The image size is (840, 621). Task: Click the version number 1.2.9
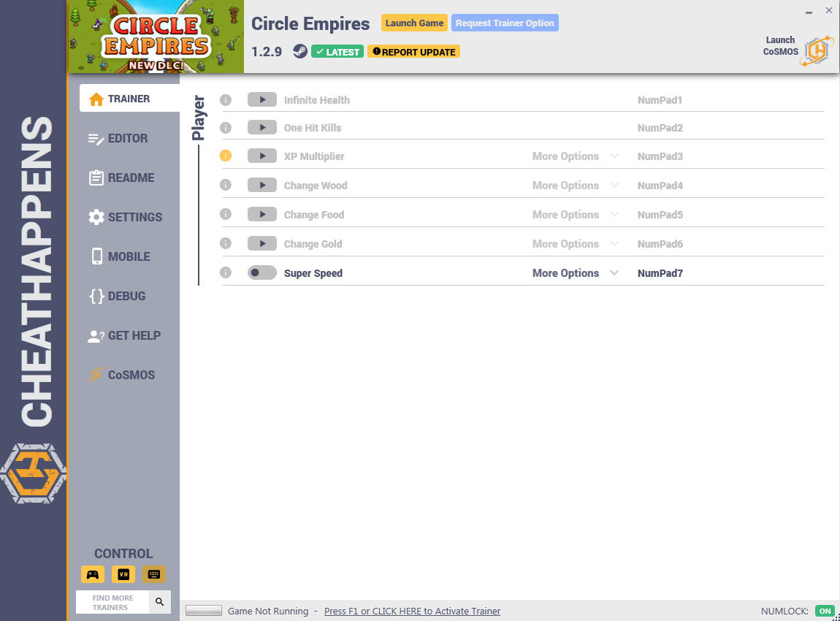tap(267, 51)
